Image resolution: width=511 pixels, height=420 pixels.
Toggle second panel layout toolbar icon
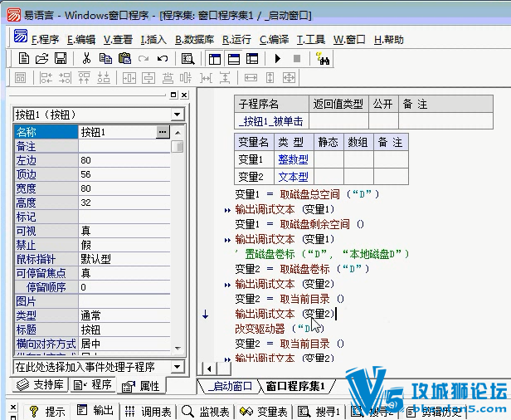(x=234, y=59)
